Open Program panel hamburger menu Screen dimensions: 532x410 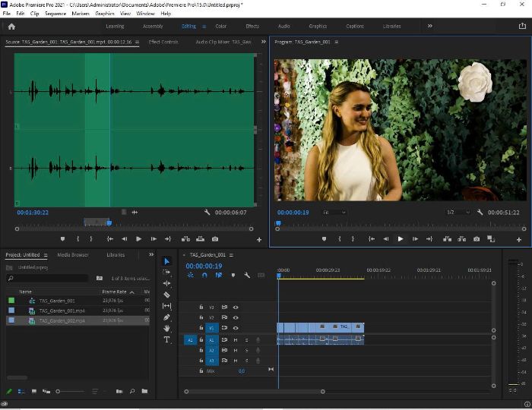point(337,42)
